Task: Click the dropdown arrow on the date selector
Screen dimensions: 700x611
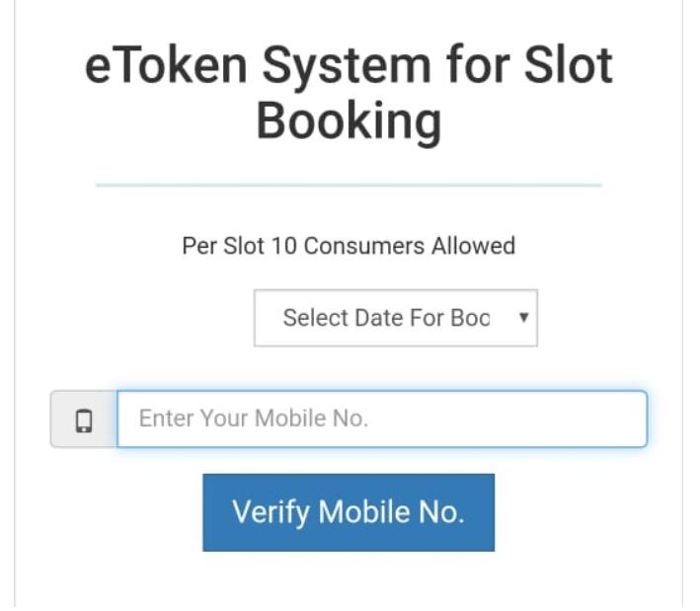Action: (x=523, y=317)
